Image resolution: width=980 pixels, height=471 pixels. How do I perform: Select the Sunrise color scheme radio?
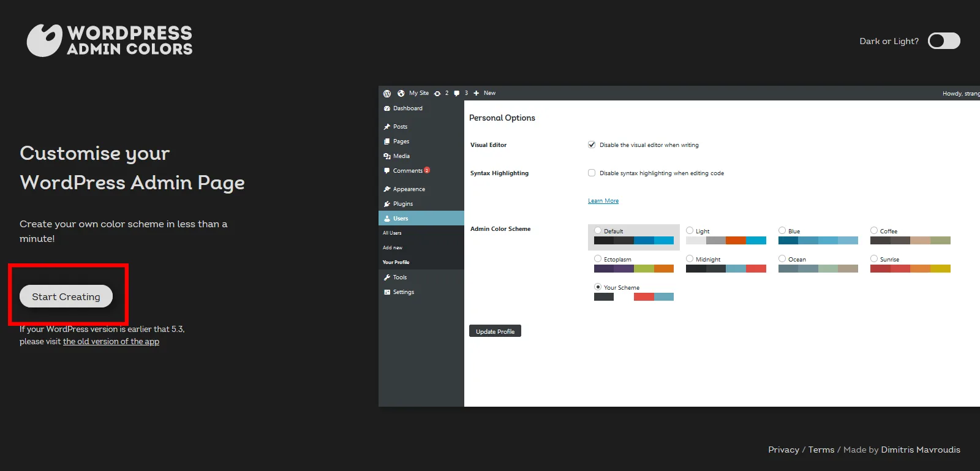pyautogui.click(x=874, y=259)
